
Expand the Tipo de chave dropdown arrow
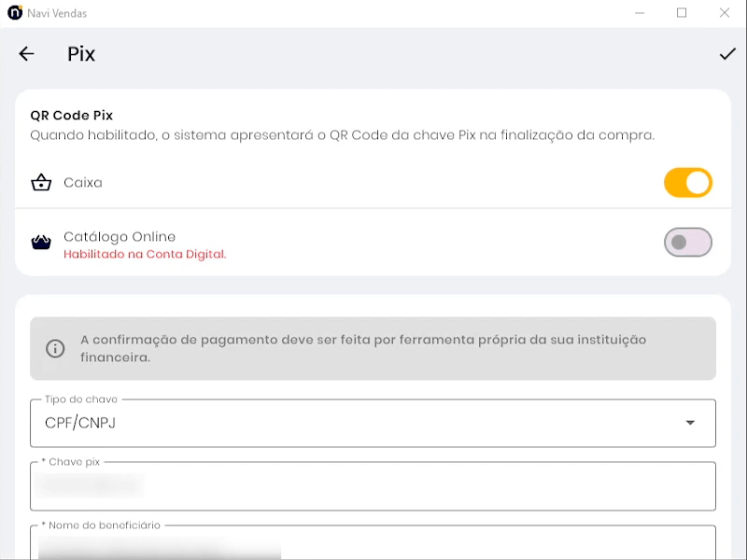[690, 423]
